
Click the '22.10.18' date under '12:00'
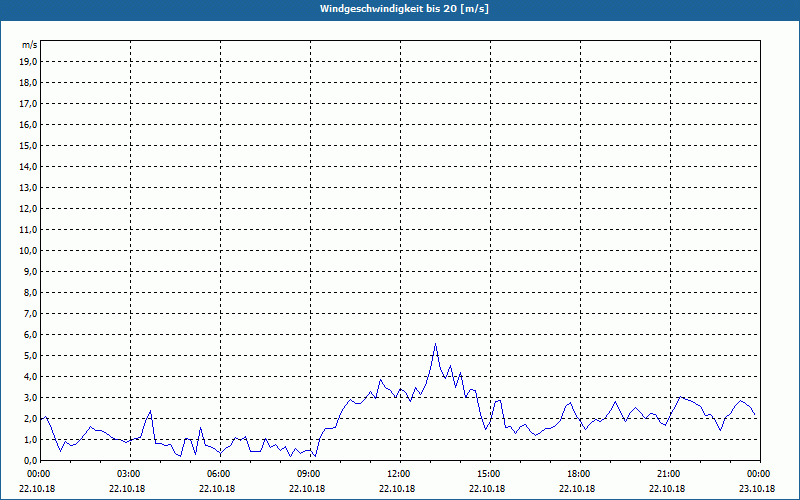click(397, 488)
